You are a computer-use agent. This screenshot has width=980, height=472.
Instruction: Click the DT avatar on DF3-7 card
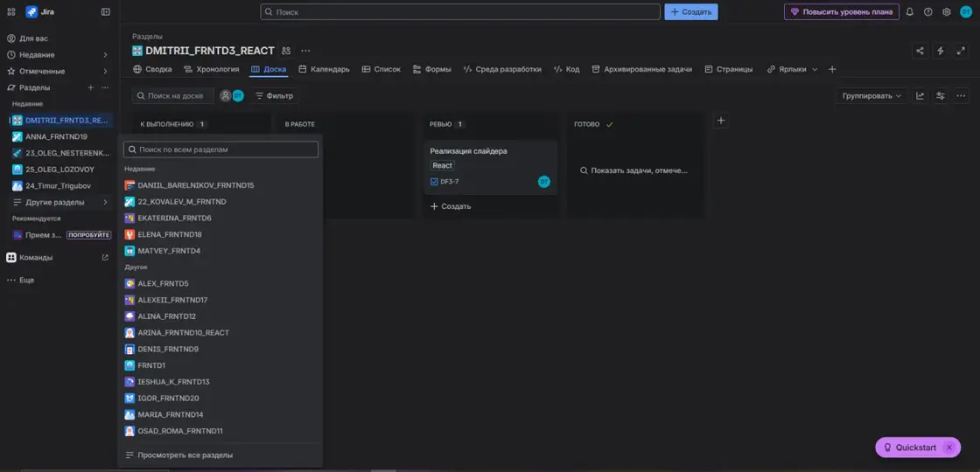(x=543, y=182)
